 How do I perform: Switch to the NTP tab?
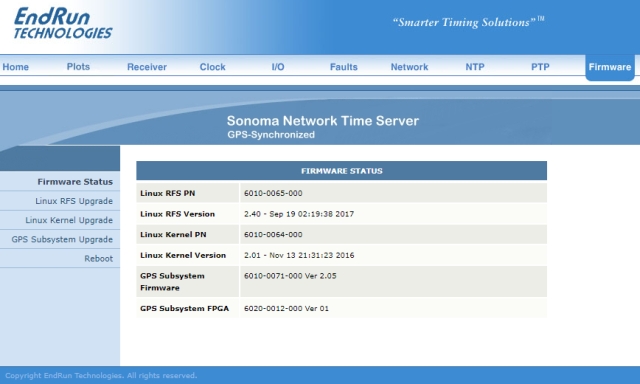[475, 67]
